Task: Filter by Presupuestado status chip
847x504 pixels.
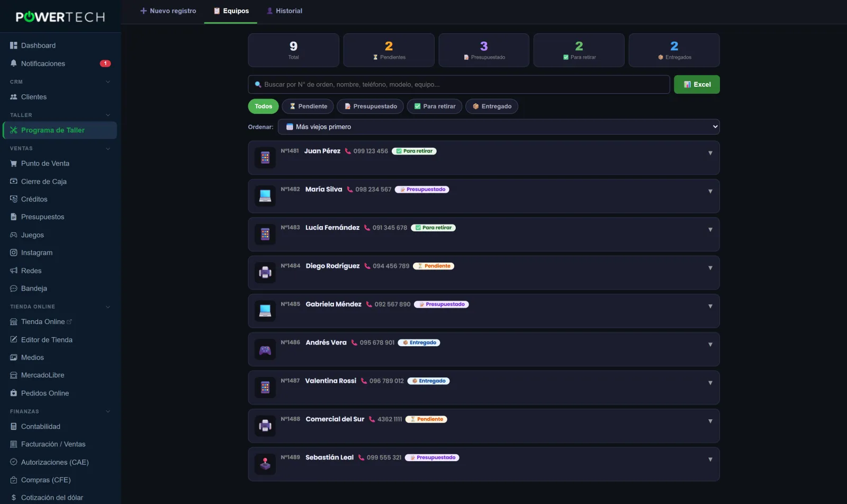Action: pos(371,106)
